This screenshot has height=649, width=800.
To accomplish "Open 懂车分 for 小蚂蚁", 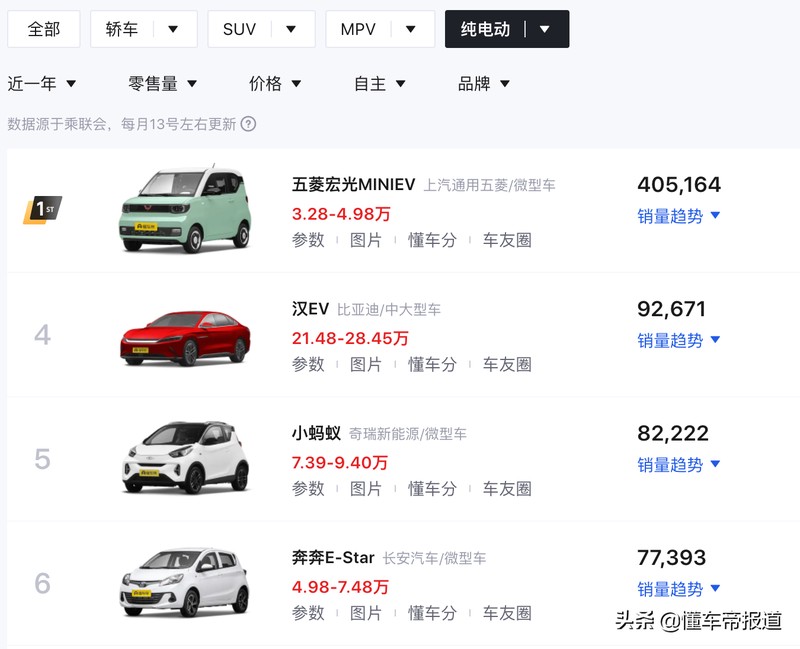I will (x=432, y=489).
